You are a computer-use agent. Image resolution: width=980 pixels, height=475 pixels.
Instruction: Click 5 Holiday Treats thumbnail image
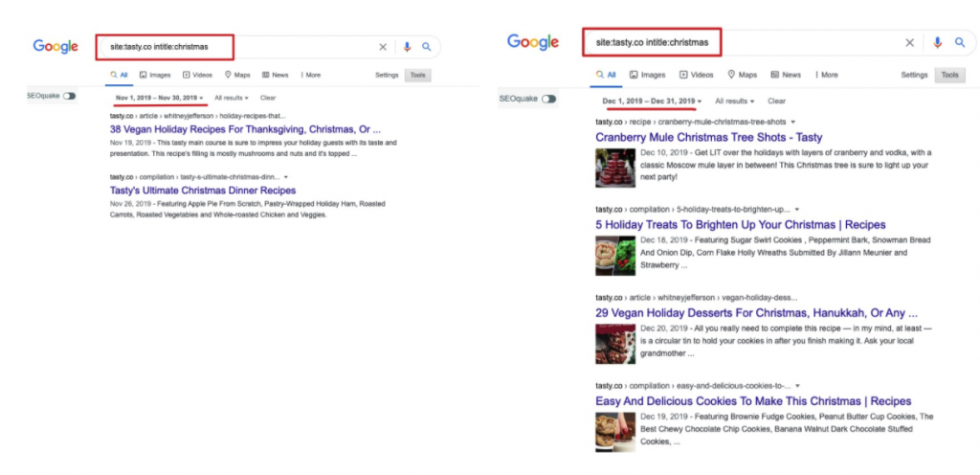(x=615, y=256)
